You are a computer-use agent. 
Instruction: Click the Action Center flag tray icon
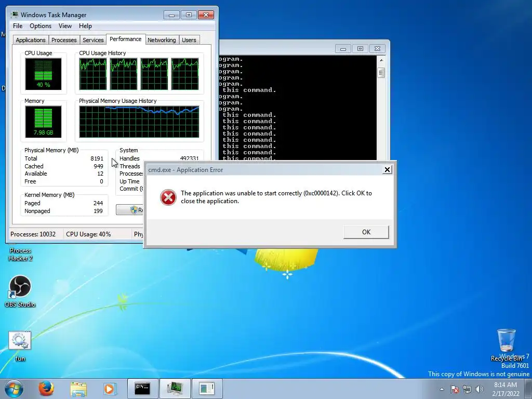(455, 389)
